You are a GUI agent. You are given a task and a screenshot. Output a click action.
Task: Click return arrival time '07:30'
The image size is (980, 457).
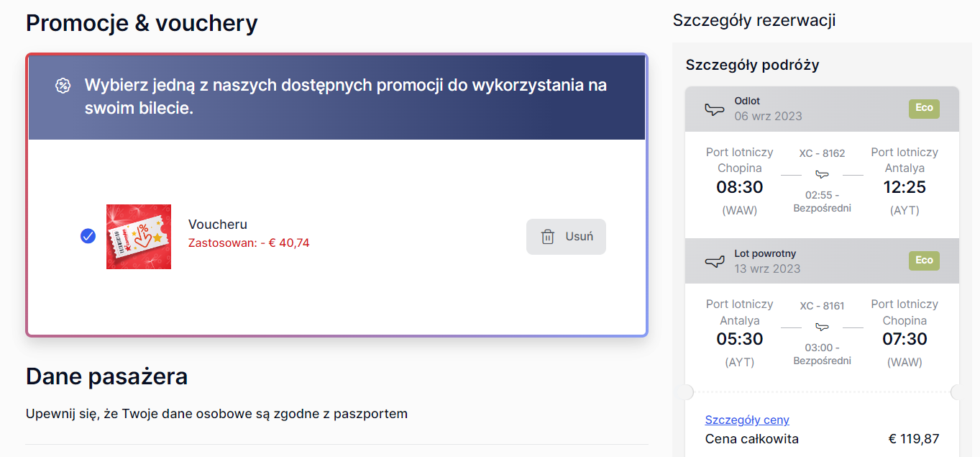click(x=905, y=339)
